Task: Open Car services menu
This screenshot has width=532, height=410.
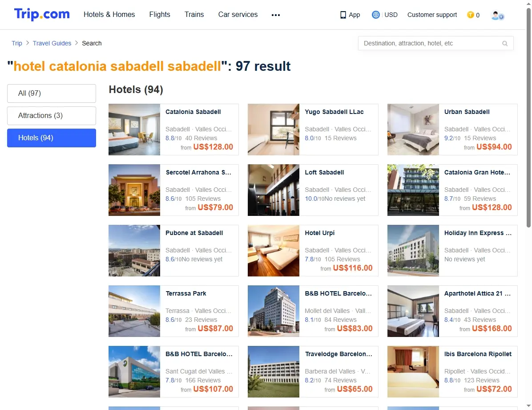Action: click(238, 14)
